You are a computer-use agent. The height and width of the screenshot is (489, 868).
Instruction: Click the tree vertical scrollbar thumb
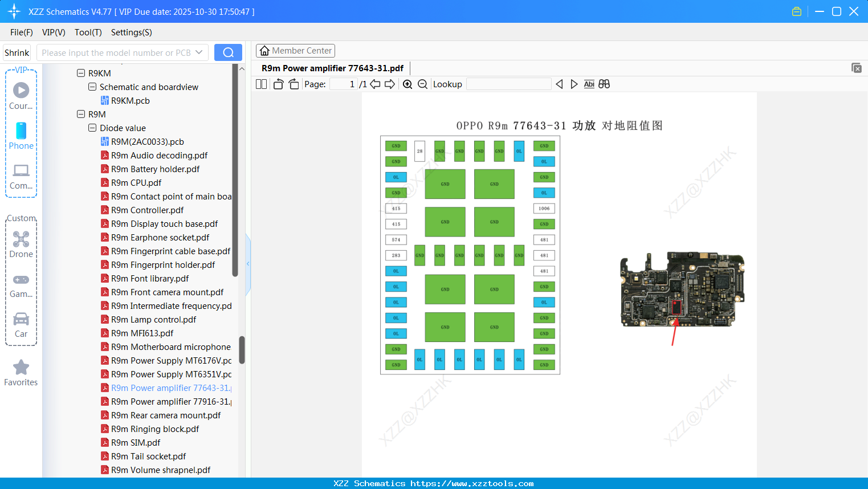point(242,349)
